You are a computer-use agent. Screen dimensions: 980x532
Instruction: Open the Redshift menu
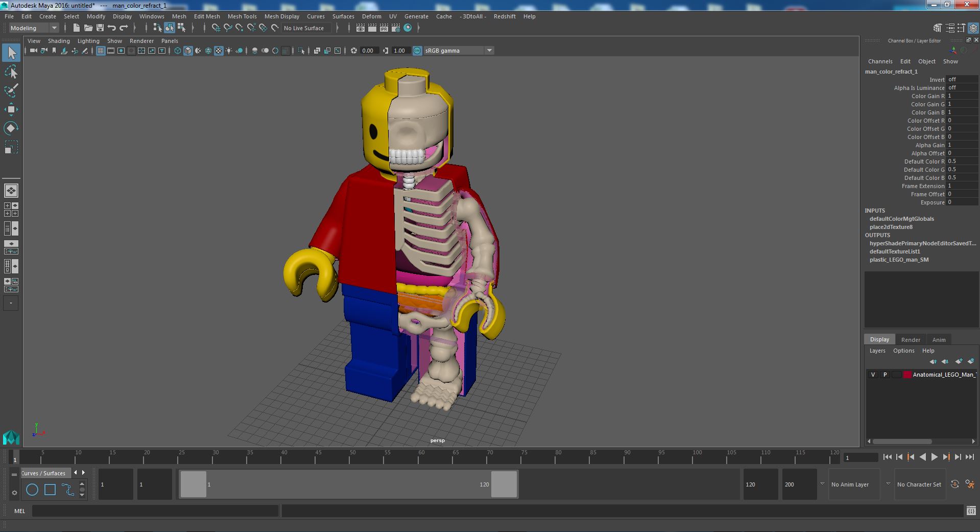pyautogui.click(x=505, y=16)
